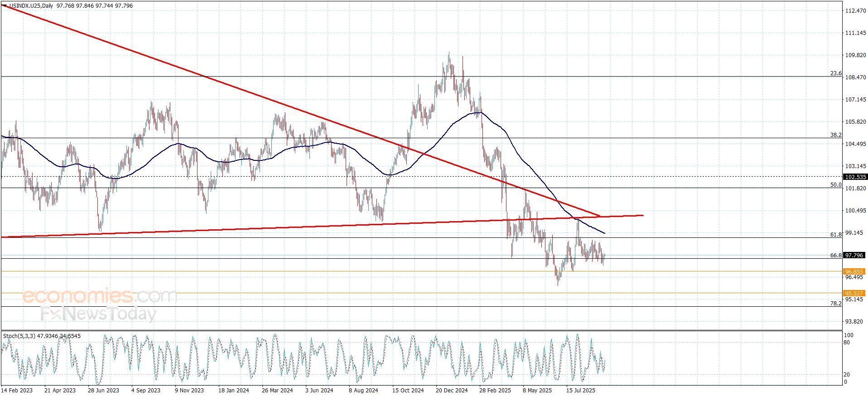
Task: Select the 50.0 Fibonacci level label
Action: point(835,185)
